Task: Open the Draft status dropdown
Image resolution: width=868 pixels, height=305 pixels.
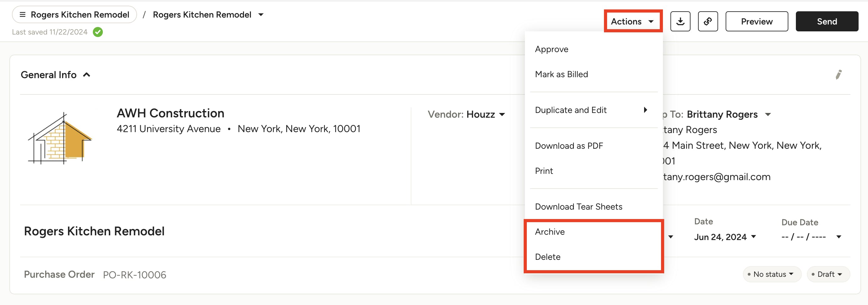Action: [828, 274]
